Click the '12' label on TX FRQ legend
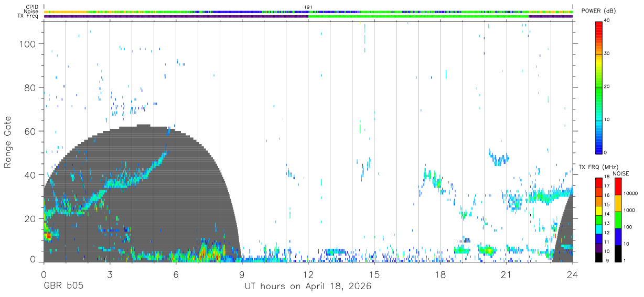644x297 pixels. pos(606,233)
